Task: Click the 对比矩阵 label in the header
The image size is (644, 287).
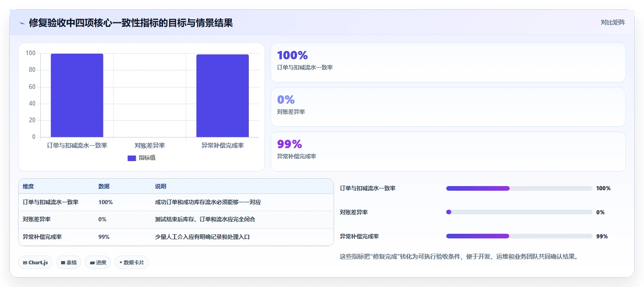Action: point(612,22)
